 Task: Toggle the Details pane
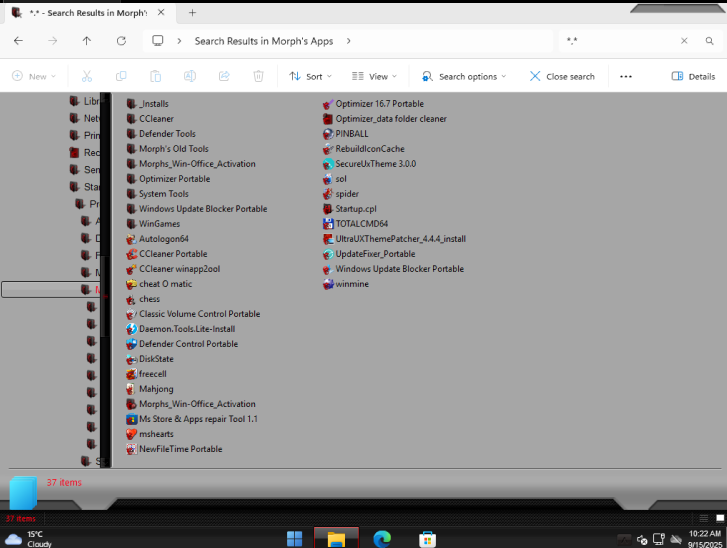pos(693,76)
